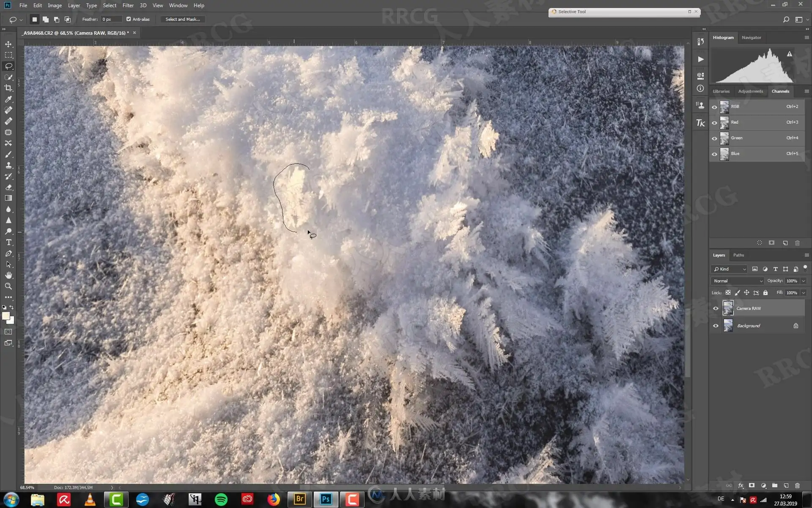Choose Add to selection mode button
The image size is (812, 508).
[45, 19]
